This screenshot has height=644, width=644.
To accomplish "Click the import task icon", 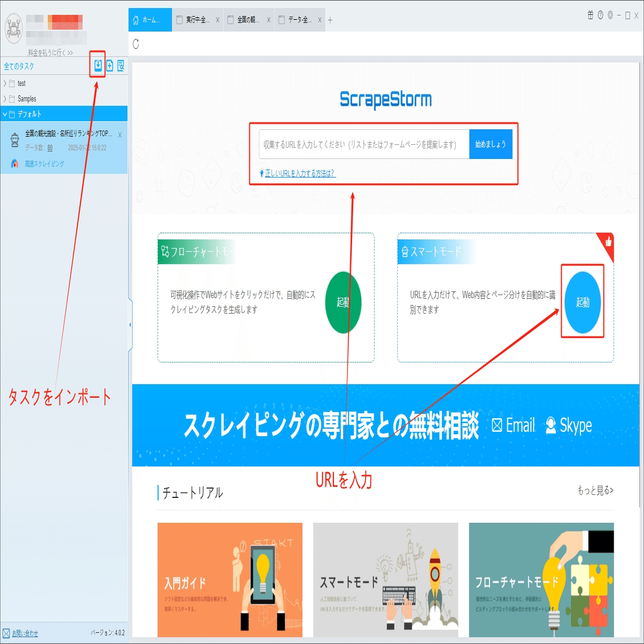I will click(x=98, y=65).
